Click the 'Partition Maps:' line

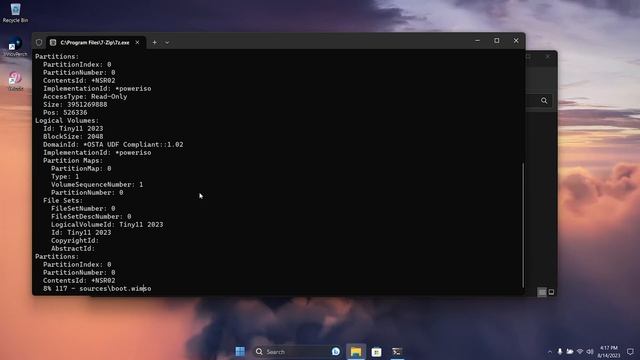(73, 160)
